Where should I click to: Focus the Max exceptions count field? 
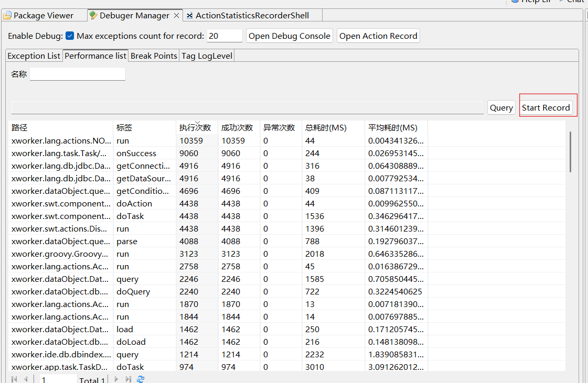click(224, 36)
